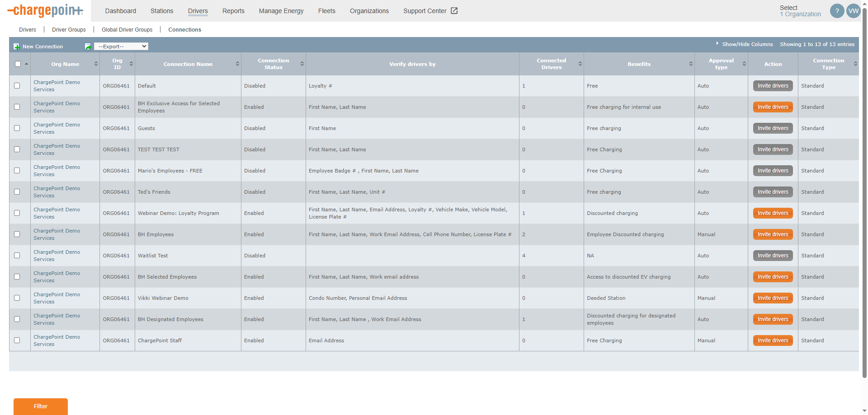Invite drivers to the Default connection
Viewport: 868px width, 415px height.
(x=773, y=86)
